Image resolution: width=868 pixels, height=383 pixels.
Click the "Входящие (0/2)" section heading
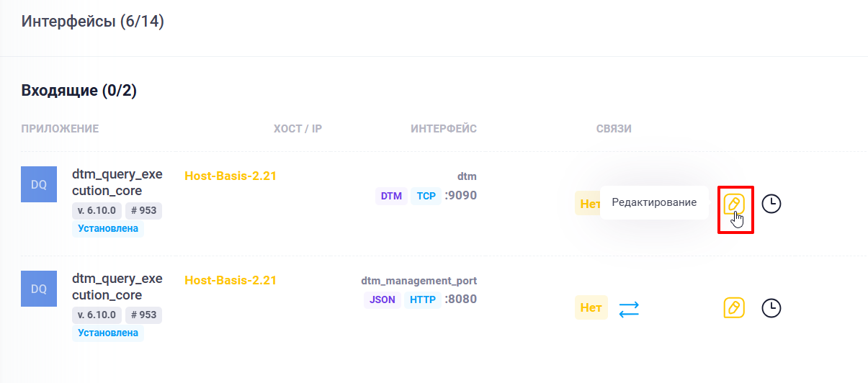point(79,91)
